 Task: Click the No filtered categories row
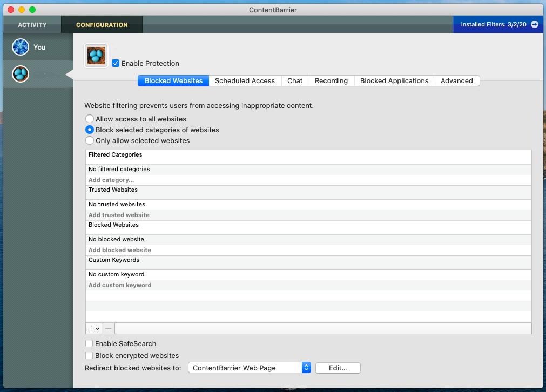pyautogui.click(x=308, y=169)
